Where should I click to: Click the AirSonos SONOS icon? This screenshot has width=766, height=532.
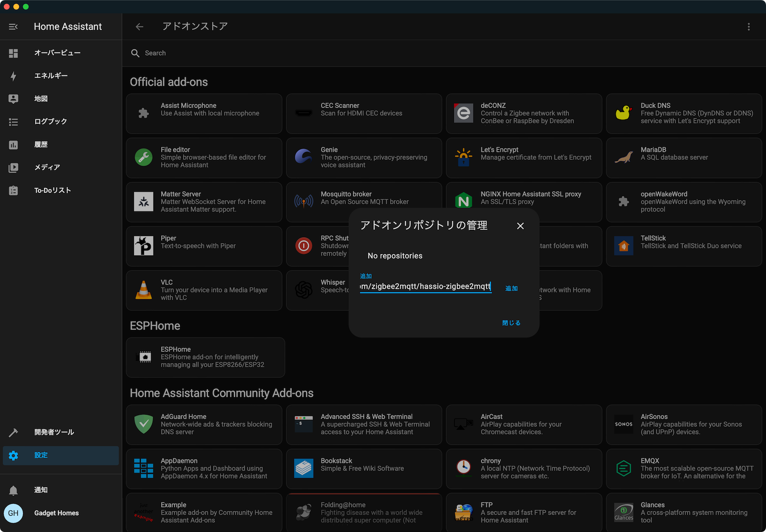coord(623,424)
